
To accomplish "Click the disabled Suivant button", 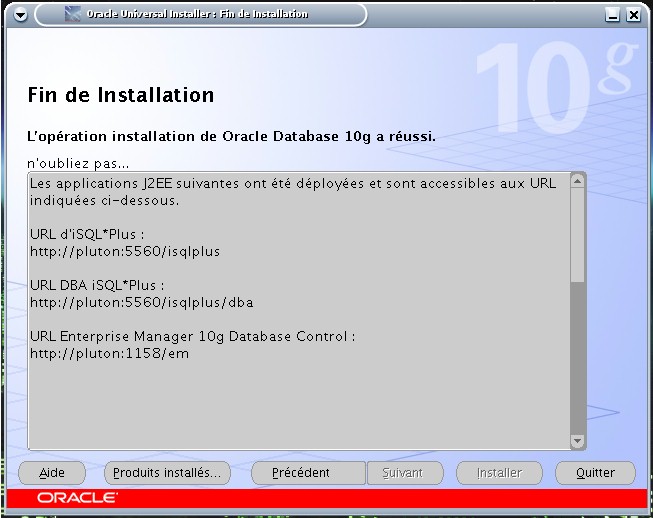I will pos(405,473).
